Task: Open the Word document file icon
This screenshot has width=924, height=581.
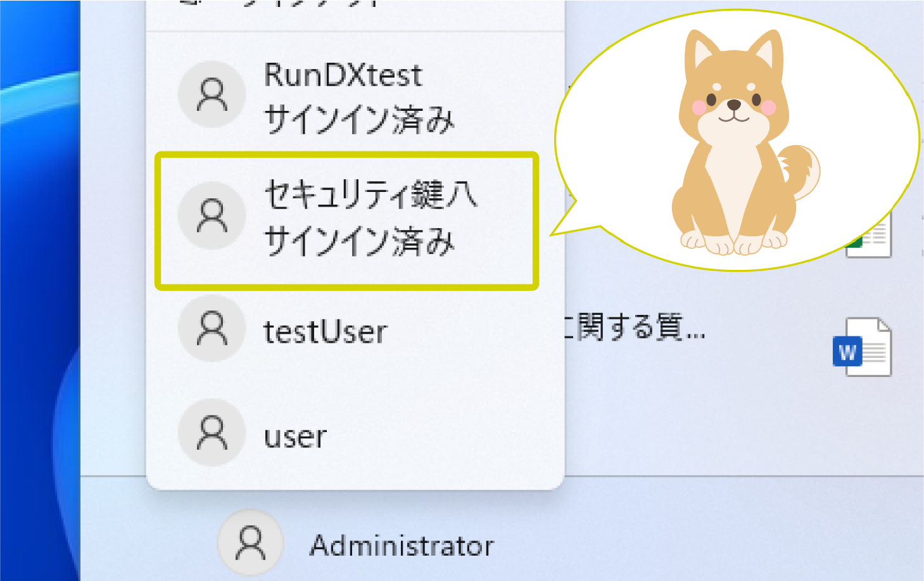Action: coord(862,347)
